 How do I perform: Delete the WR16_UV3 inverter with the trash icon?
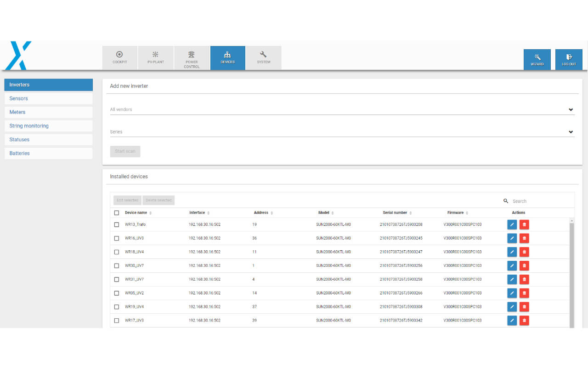click(524, 238)
